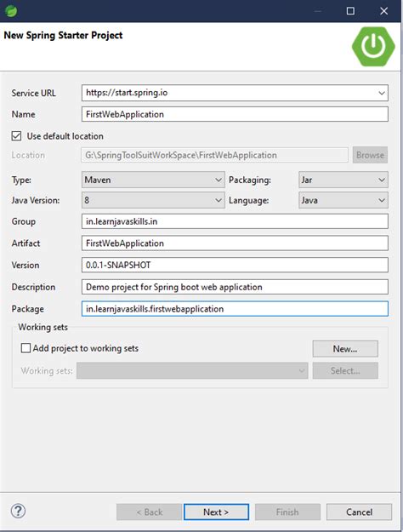Image resolution: width=403 pixels, height=532 pixels.
Task: Click the Working sets group label
Action: tap(43, 327)
